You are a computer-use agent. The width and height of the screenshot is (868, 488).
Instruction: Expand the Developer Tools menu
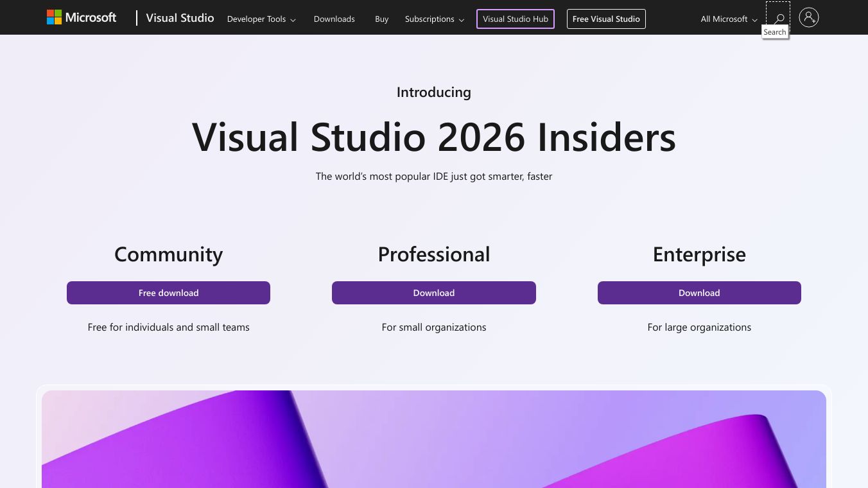point(261,19)
